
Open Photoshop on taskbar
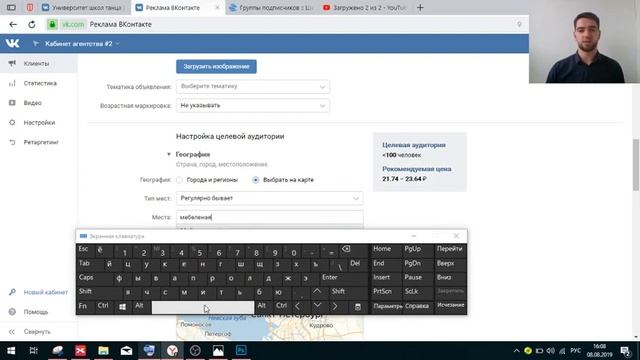[x=241, y=351]
